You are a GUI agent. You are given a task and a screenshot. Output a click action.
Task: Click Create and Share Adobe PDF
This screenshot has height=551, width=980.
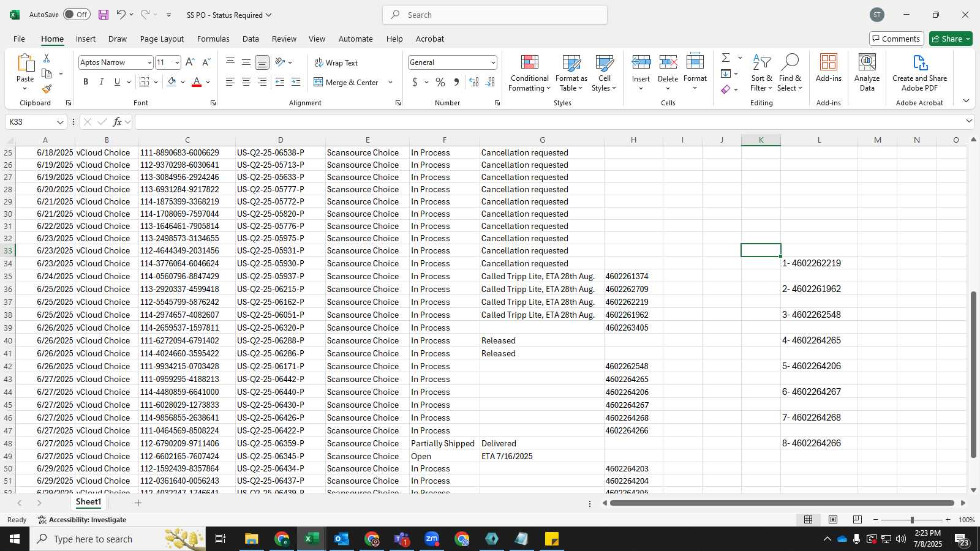click(x=919, y=73)
